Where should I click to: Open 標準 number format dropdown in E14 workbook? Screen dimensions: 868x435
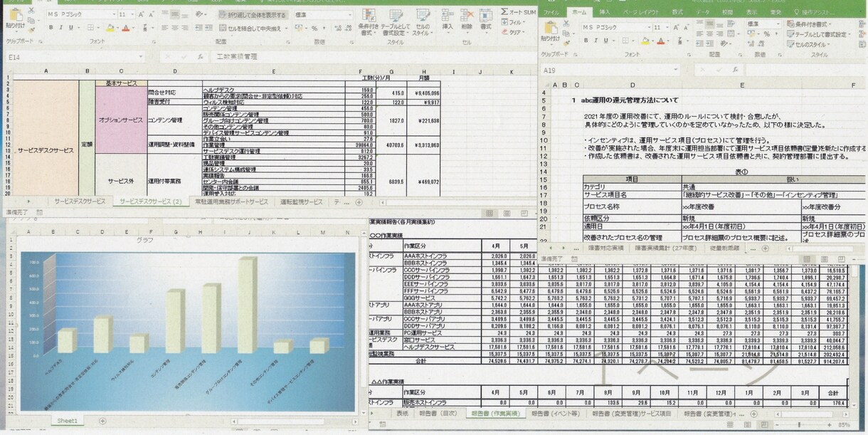pos(350,14)
